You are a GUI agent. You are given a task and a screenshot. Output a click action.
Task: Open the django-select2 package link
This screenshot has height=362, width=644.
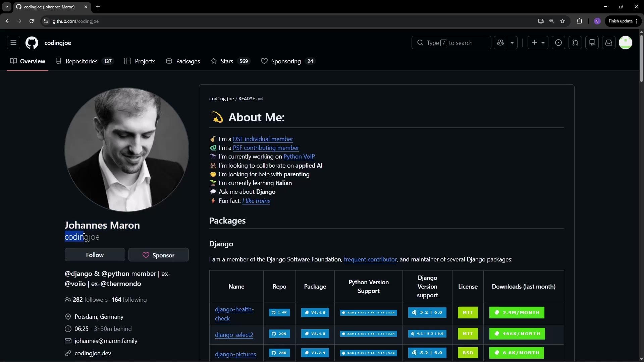[234, 335]
